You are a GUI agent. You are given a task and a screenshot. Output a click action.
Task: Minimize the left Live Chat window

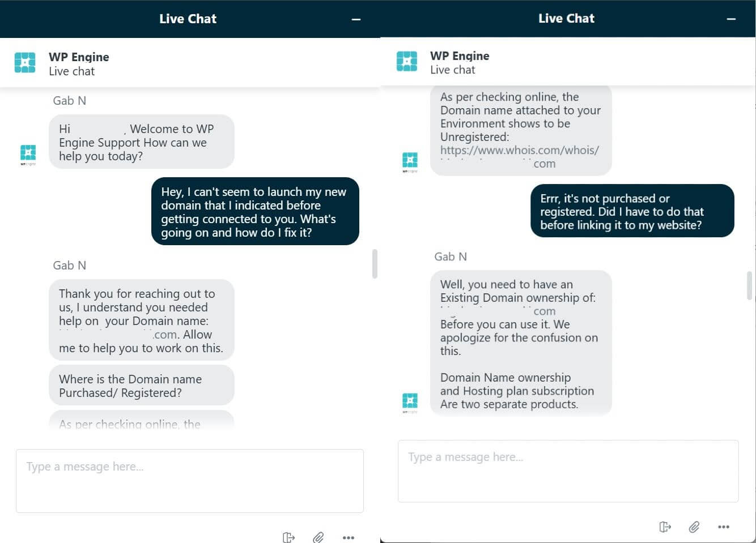pos(356,19)
